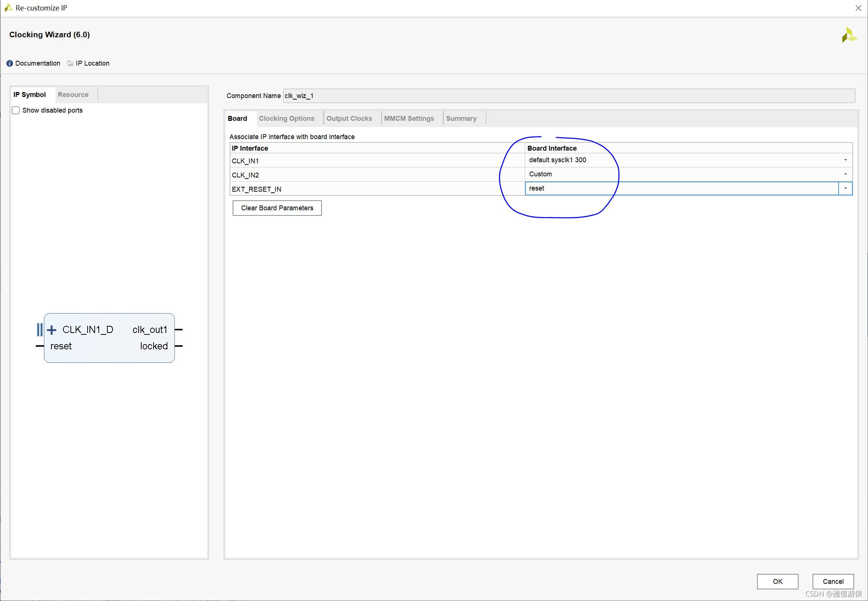Click the IP Location folder icon
The width and height of the screenshot is (868, 601).
[x=70, y=63]
